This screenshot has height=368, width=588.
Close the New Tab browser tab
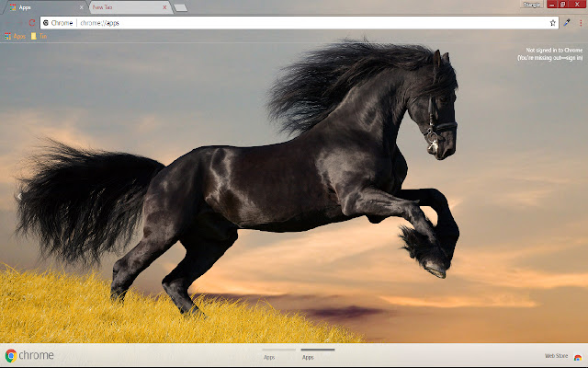click(x=164, y=7)
